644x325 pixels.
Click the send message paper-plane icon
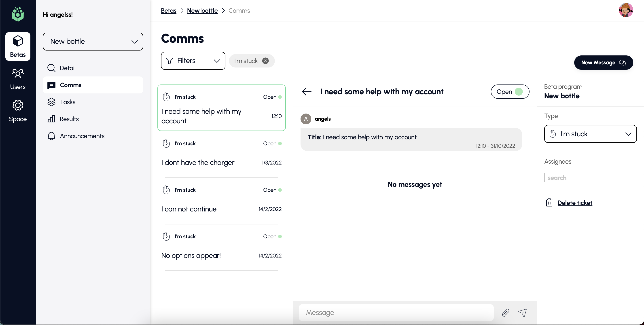pos(523,312)
